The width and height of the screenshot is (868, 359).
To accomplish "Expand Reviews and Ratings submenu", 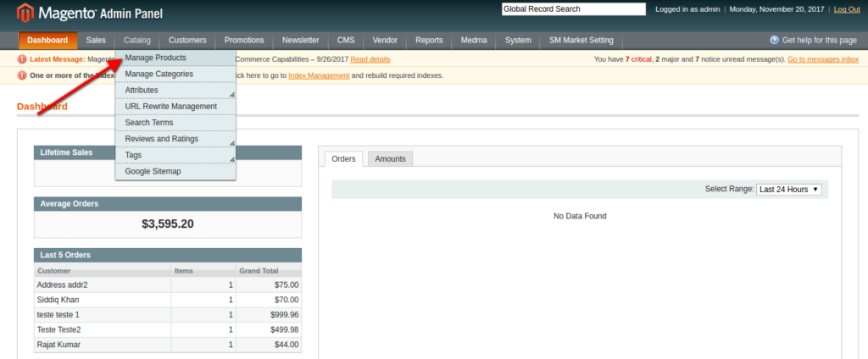I will tap(176, 139).
